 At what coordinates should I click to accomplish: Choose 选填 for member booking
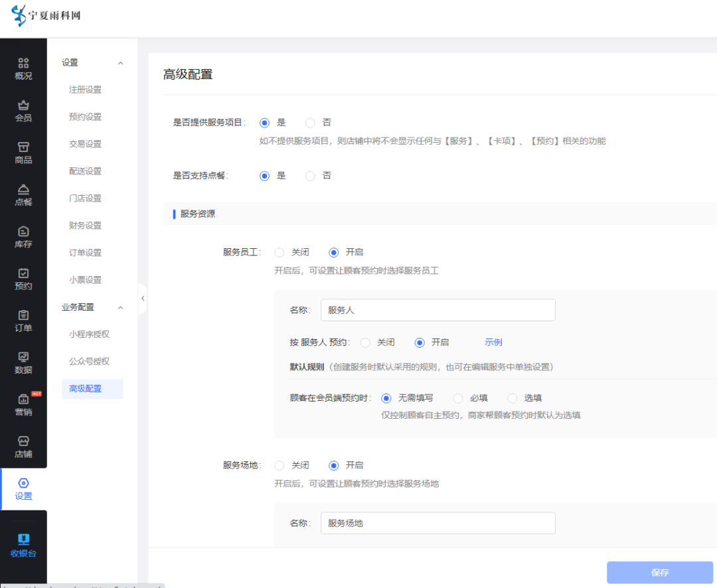pos(513,398)
